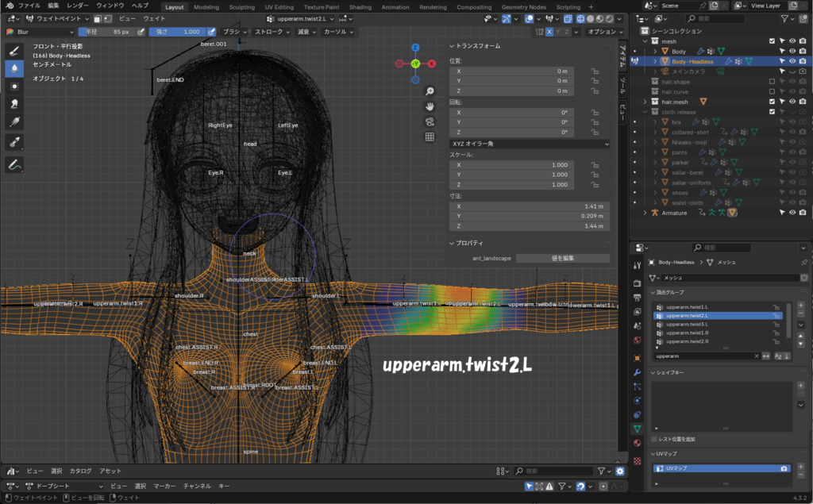Open the XYZ オイラー角 rotation mode dropdown
Screen dimensions: 813x504
pos(529,144)
